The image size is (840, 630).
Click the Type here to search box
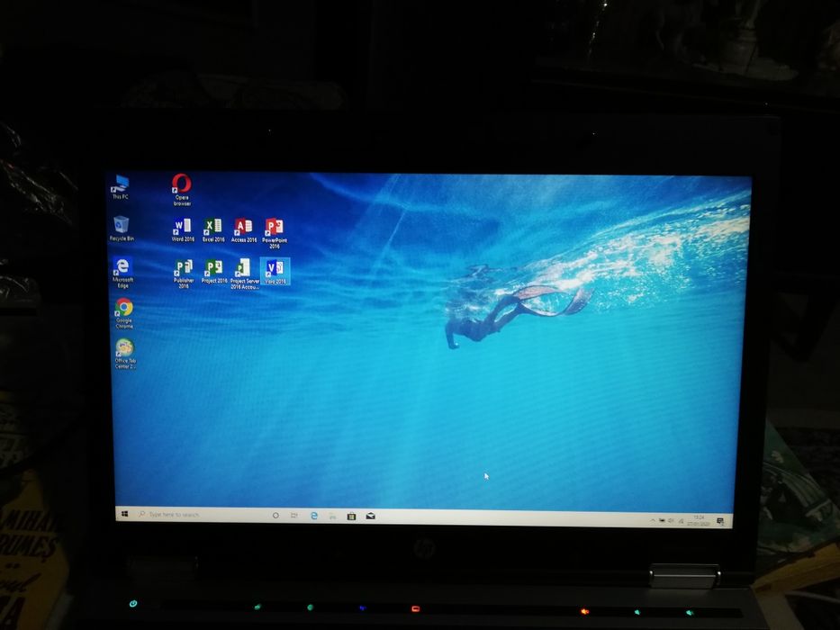click(x=199, y=514)
